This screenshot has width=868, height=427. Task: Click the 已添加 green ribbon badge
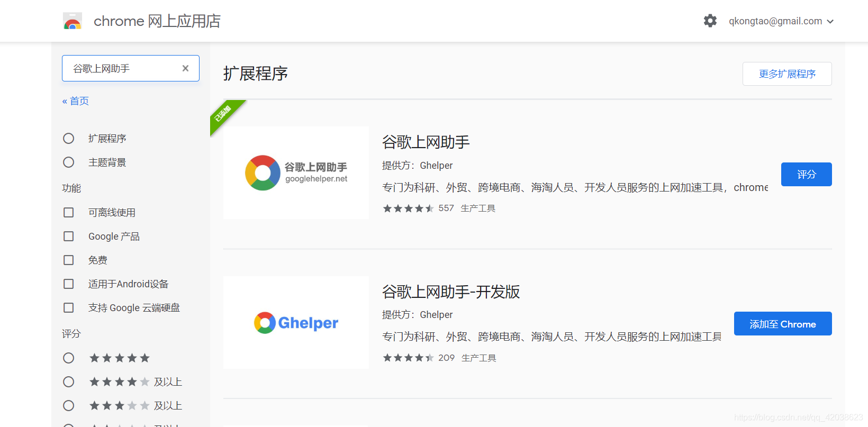[x=225, y=115]
